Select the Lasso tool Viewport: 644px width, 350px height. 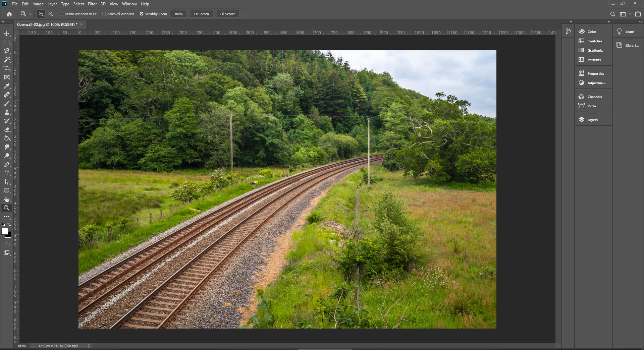(x=7, y=51)
